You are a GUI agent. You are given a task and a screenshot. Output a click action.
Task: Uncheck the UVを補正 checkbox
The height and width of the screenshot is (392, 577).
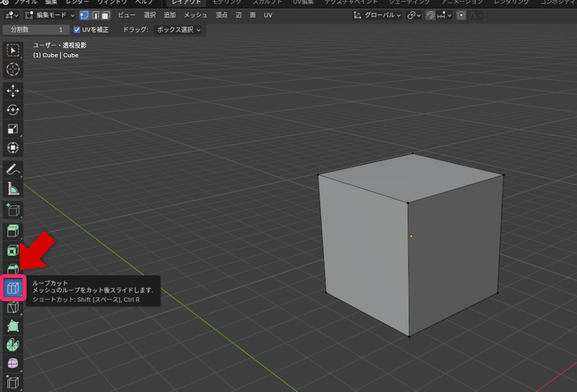point(77,30)
